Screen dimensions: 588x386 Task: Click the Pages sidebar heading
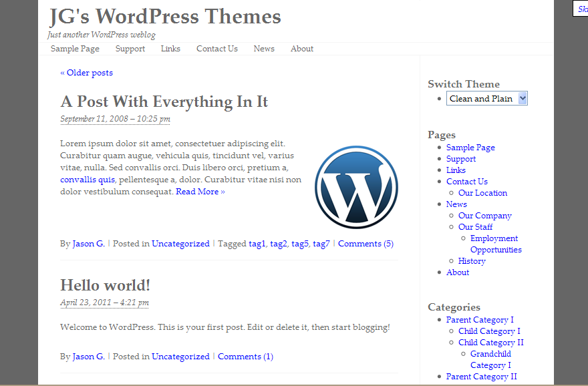point(442,134)
